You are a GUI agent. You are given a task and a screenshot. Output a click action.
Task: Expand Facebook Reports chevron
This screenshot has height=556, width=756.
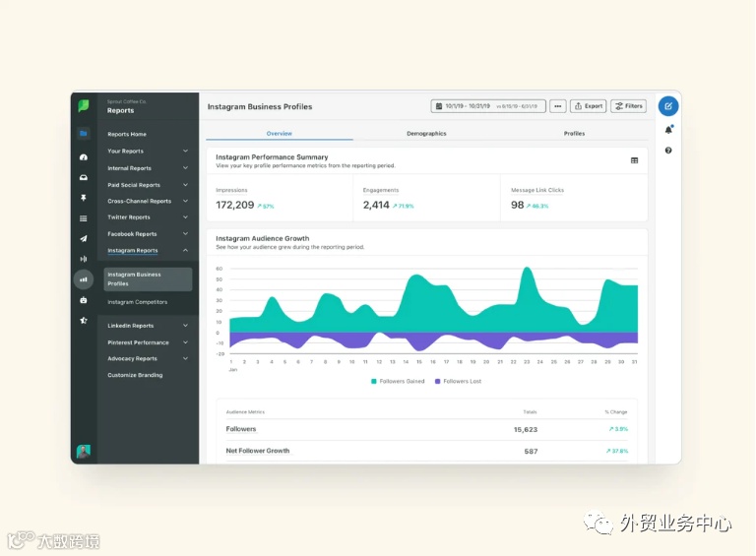point(186,233)
